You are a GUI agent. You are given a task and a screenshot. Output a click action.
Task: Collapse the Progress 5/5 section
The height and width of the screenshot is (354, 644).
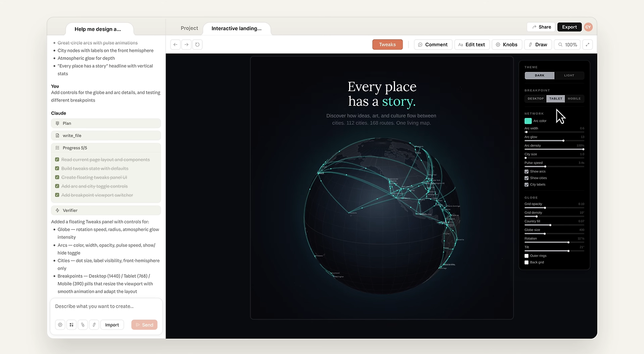(106, 148)
